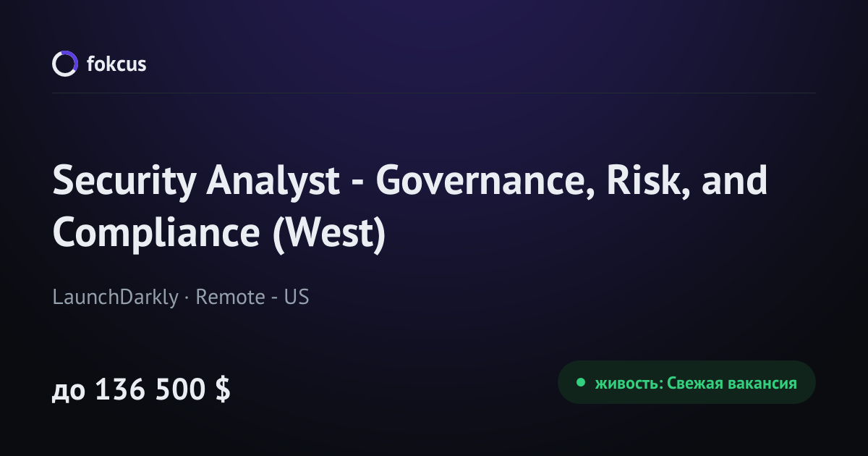Image resolution: width=868 pixels, height=456 pixels.
Task: Click the middle dot separator after LaunchDarkly
Action: [x=187, y=297]
